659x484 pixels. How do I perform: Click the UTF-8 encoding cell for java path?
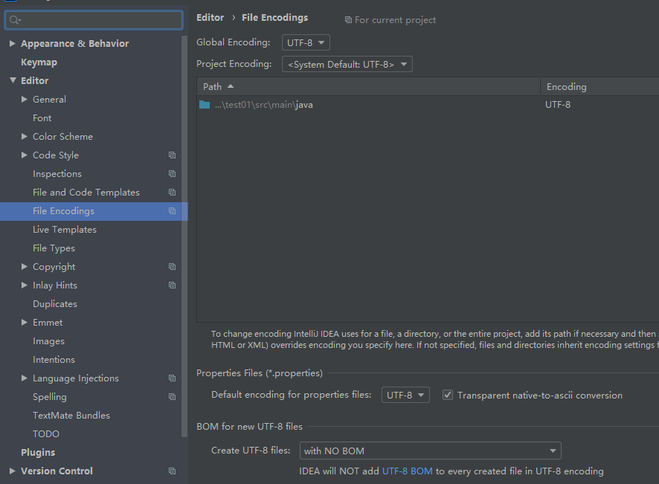point(558,105)
